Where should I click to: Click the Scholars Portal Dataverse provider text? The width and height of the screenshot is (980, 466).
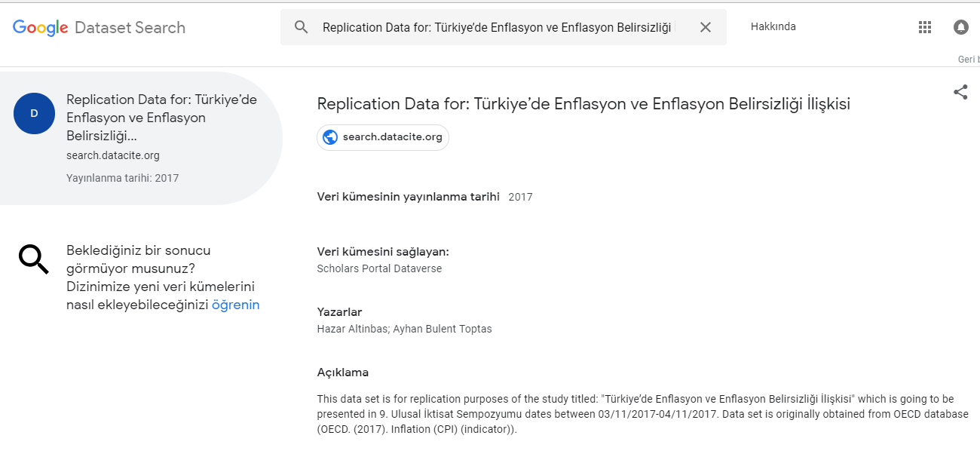379,268
